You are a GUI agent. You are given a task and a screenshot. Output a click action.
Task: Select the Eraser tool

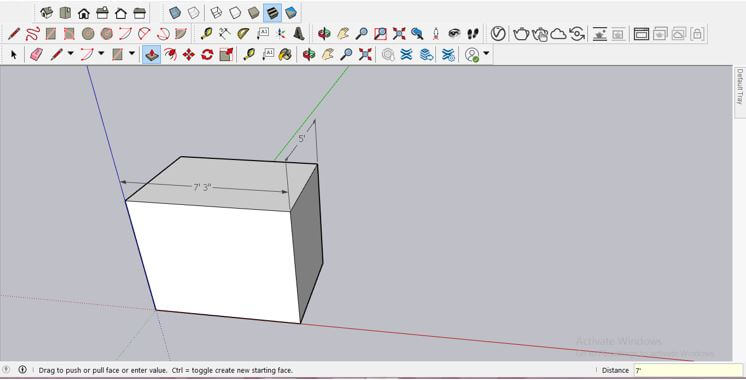click(36, 55)
